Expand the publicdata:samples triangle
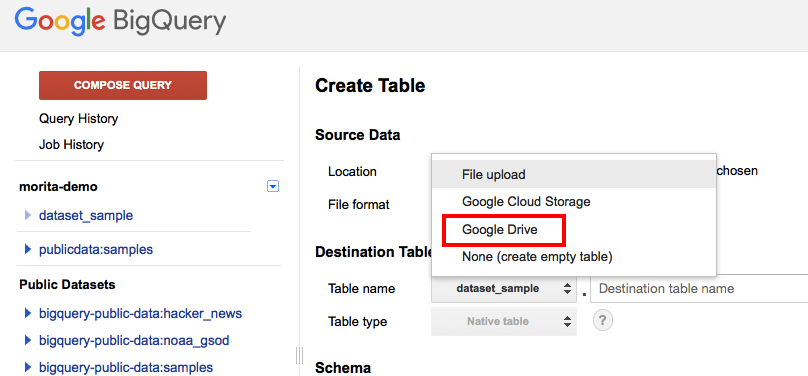808x376 pixels. pos(28,250)
